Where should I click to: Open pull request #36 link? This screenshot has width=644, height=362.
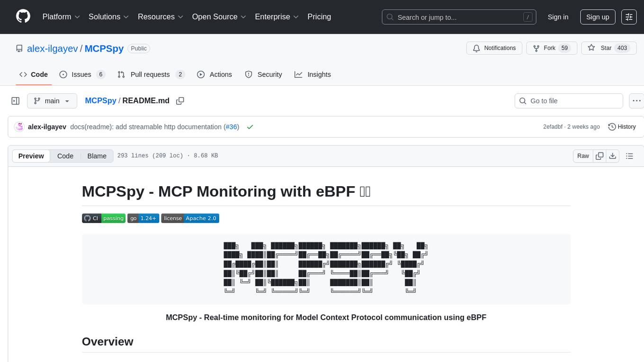(231, 127)
